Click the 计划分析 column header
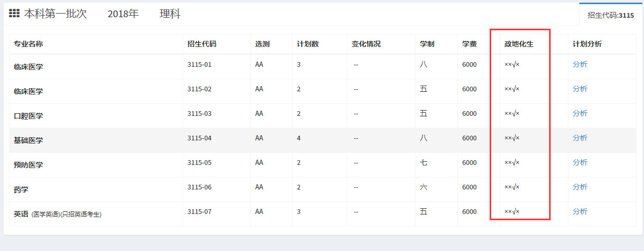The height and width of the screenshot is (251, 644). tap(587, 44)
